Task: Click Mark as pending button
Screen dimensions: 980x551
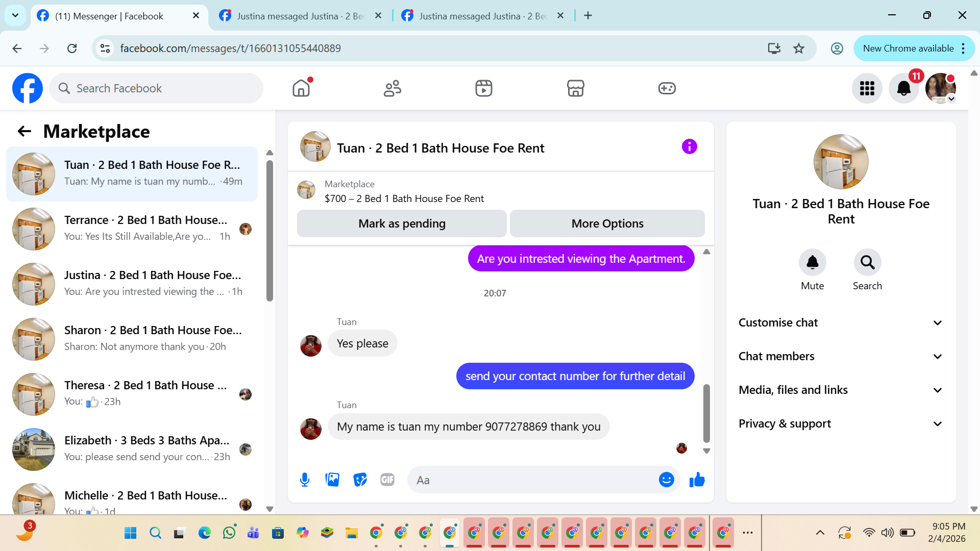Action: pos(402,223)
